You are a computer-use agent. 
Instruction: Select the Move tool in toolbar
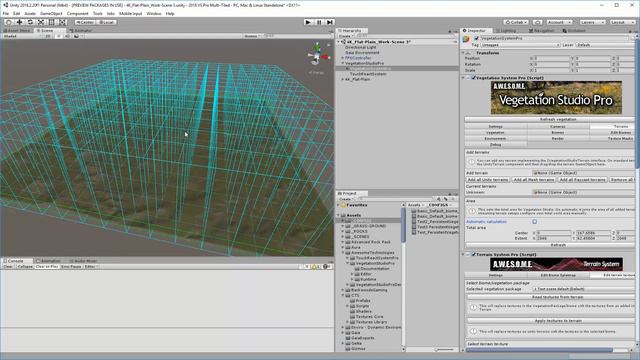[x=19, y=22]
